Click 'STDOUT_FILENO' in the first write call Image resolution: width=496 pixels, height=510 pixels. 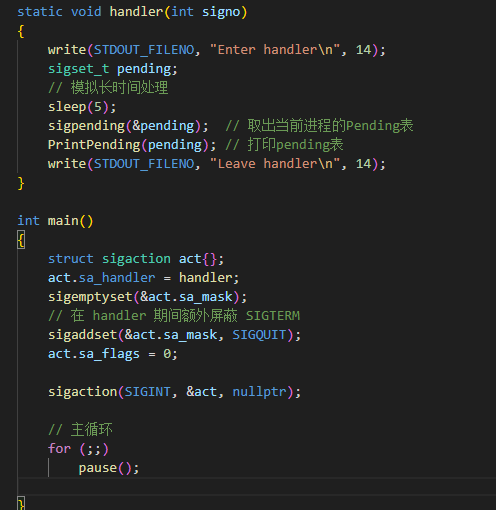pyautogui.click(x=144, y=50)
